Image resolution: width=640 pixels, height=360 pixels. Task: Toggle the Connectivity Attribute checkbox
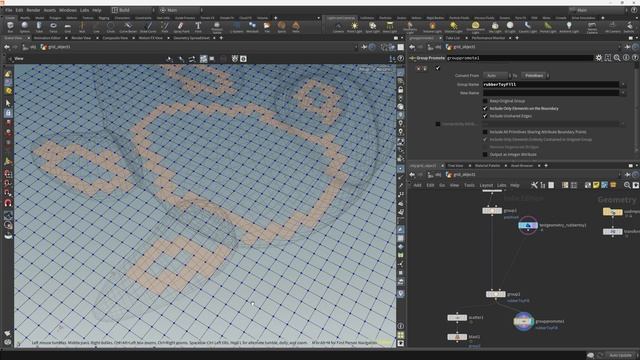[438, 124]
